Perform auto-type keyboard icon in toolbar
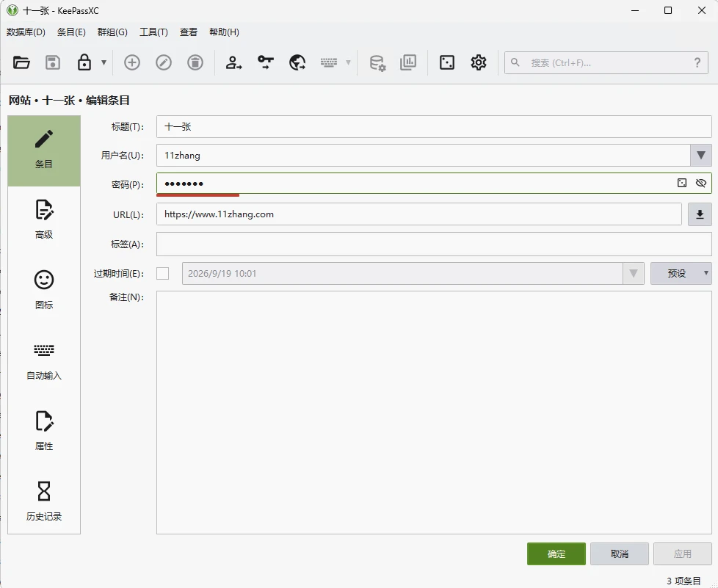 pos(329,62)
